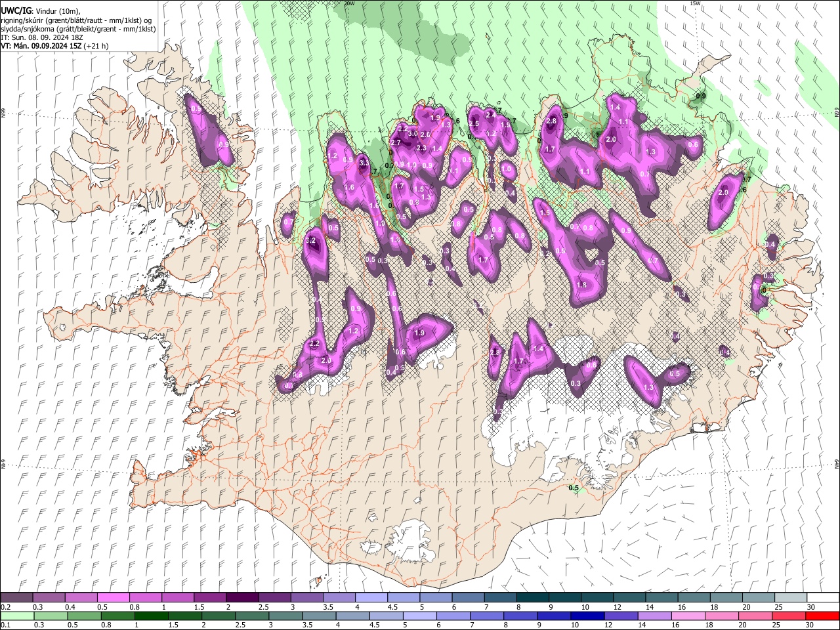Click the '1.8' snowfall value on the map
This screenshot has height=630, width=840.
(x=581, y=285)
